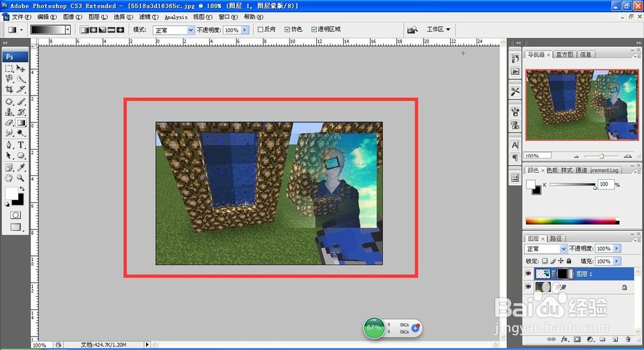Select the Lasso tool
644x350 pixels.
click(9, 79)
